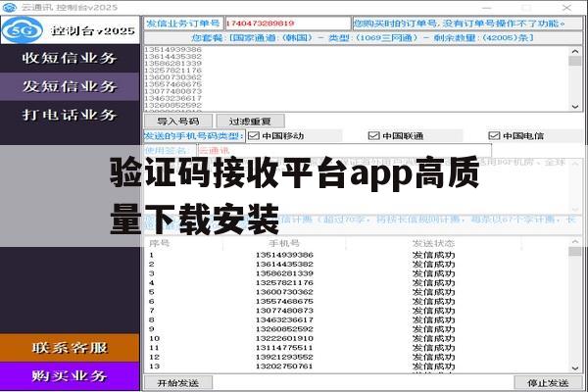Click the 导入号码 button
The height and width of the screenshot is (392, 588).
(178, 122)
